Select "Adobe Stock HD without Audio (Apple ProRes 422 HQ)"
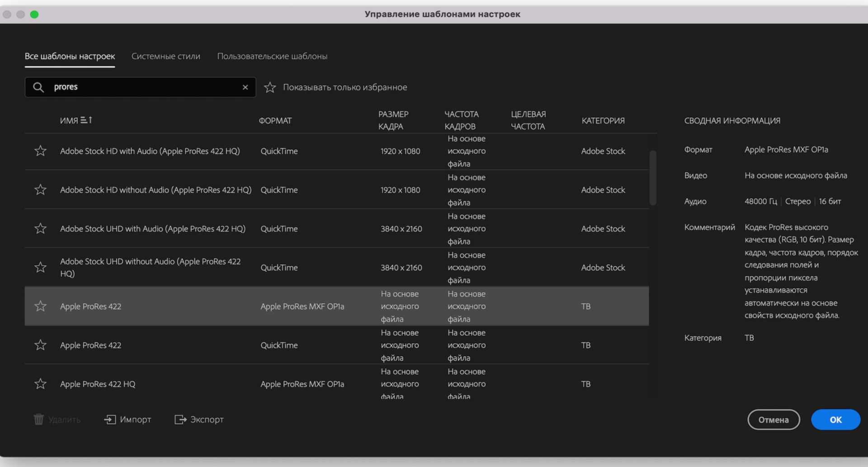868x467 pixels. point(156,190)
